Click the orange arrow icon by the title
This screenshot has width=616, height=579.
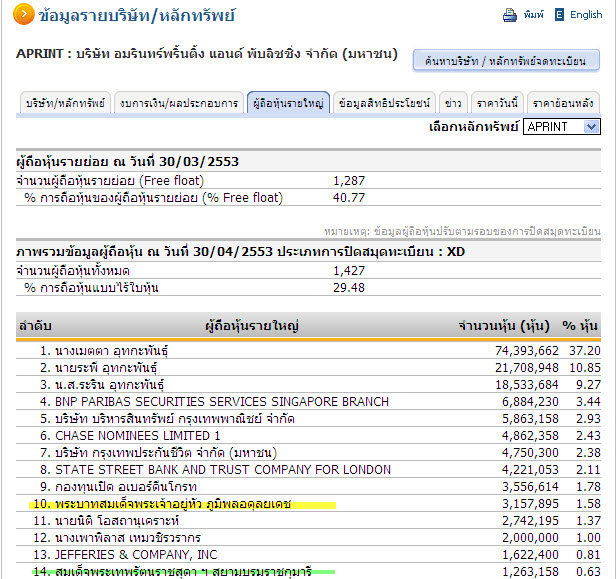point(24,14)
